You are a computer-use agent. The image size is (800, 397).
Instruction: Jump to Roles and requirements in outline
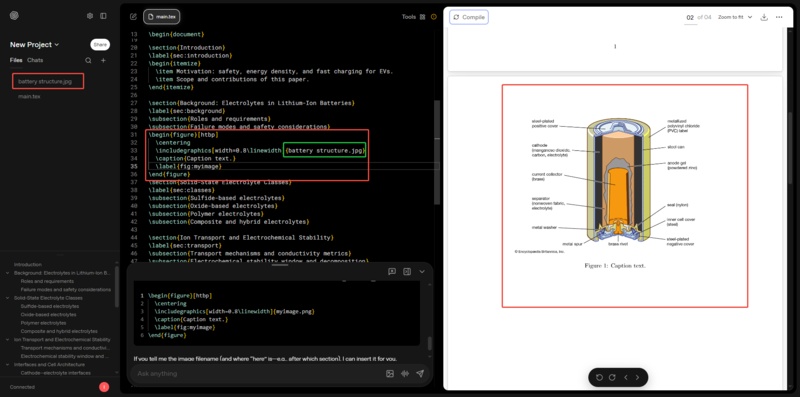click(x=47, y=281)
